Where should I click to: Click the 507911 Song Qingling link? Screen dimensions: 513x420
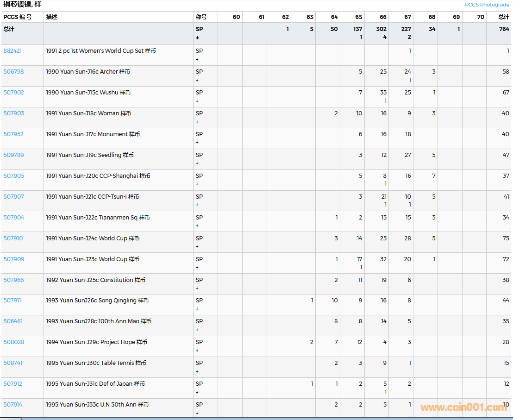tap(12, 301)
